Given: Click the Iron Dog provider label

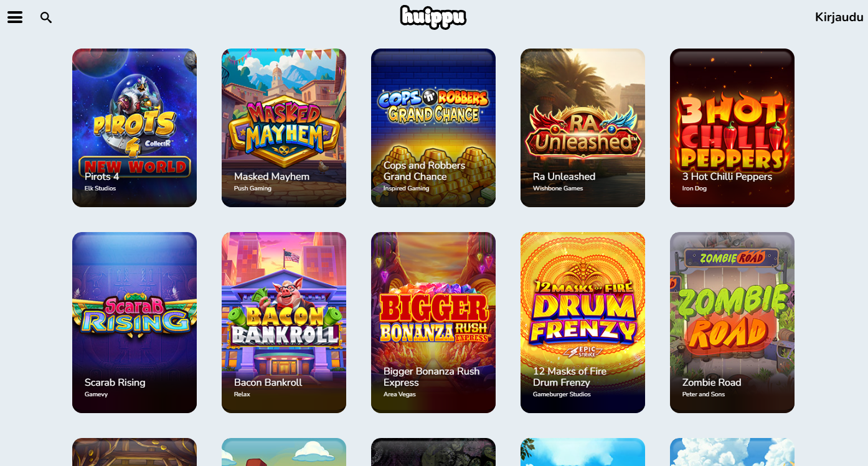Looking at the screenshot, I should tap(694, 188).
